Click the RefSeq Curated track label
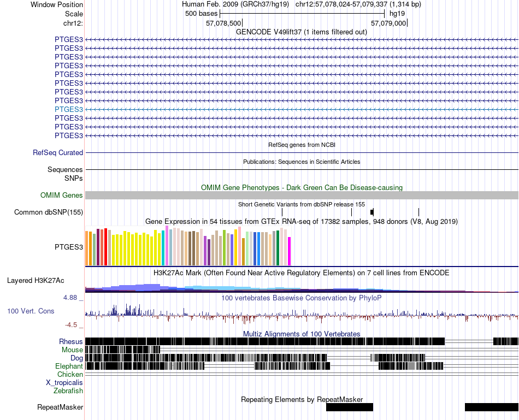The width and height of the screenshot is (519, 420). point(58,152)
